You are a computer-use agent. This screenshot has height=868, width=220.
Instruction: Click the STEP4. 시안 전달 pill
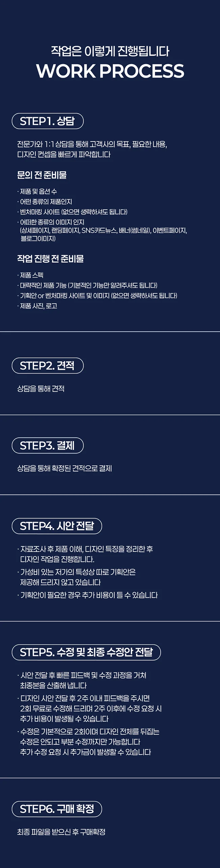point(57,526)
